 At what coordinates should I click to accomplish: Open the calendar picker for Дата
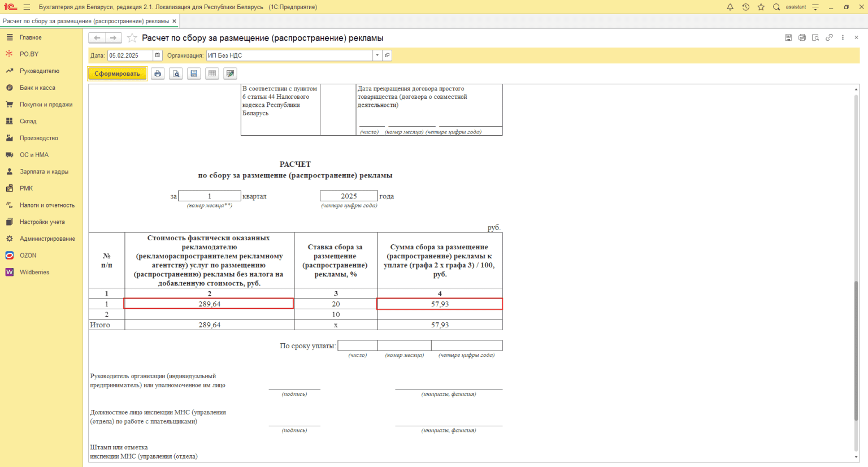[158, 55]
